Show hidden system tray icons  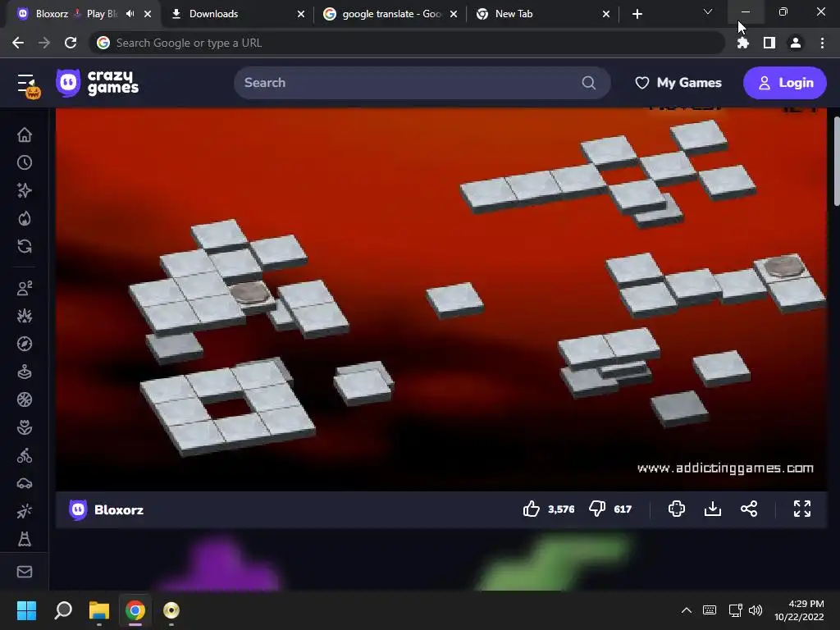[x=687, y=610]
